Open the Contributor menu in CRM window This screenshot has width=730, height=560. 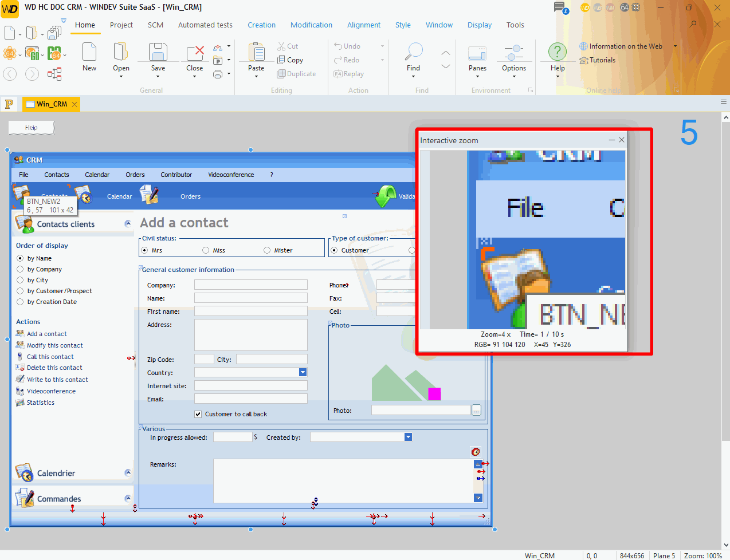pyautogui.click(x=176, y=175)
